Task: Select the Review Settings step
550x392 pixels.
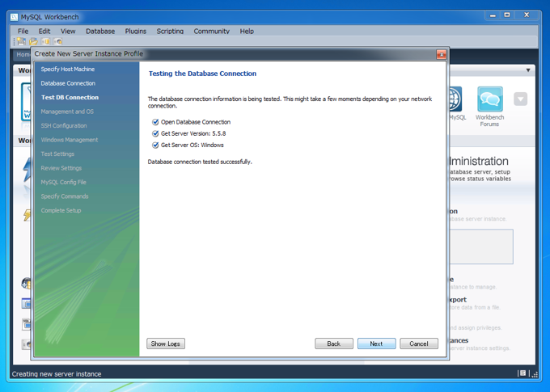Action: (x=61, y=168)
